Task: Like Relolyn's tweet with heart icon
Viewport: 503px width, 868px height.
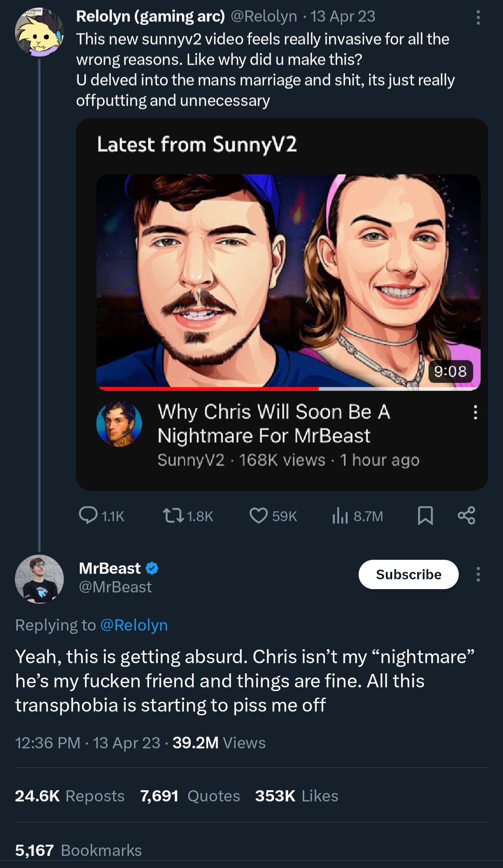Action: (x=273, y=516)
